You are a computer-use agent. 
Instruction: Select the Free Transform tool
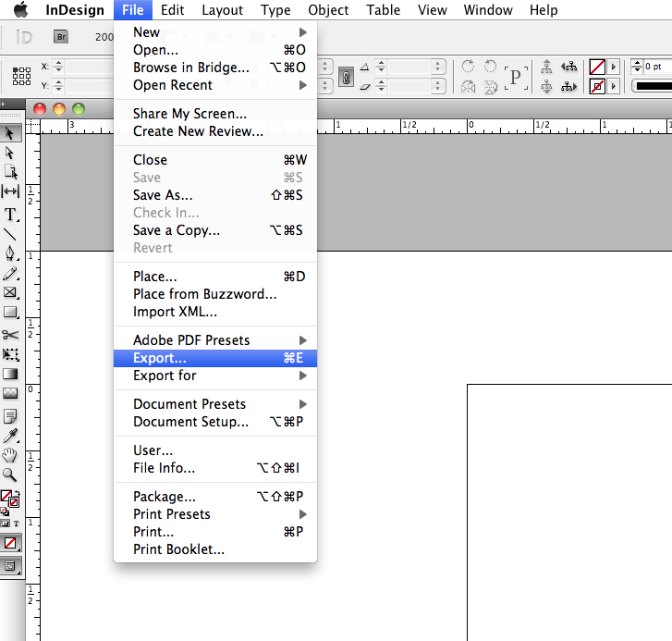click(x=10, y=354)
